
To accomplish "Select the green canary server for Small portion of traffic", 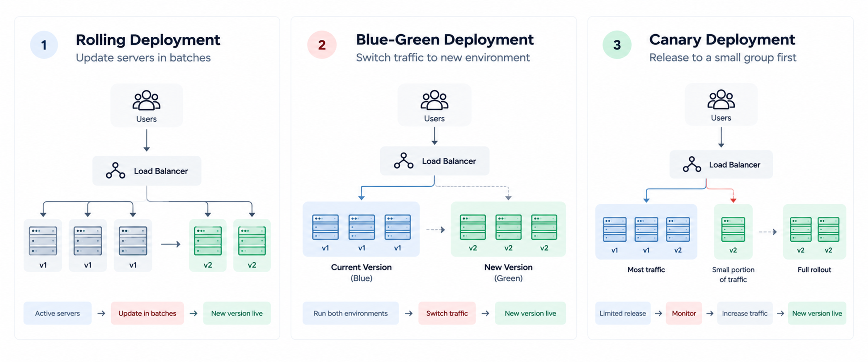I will [x=733, y=229].
